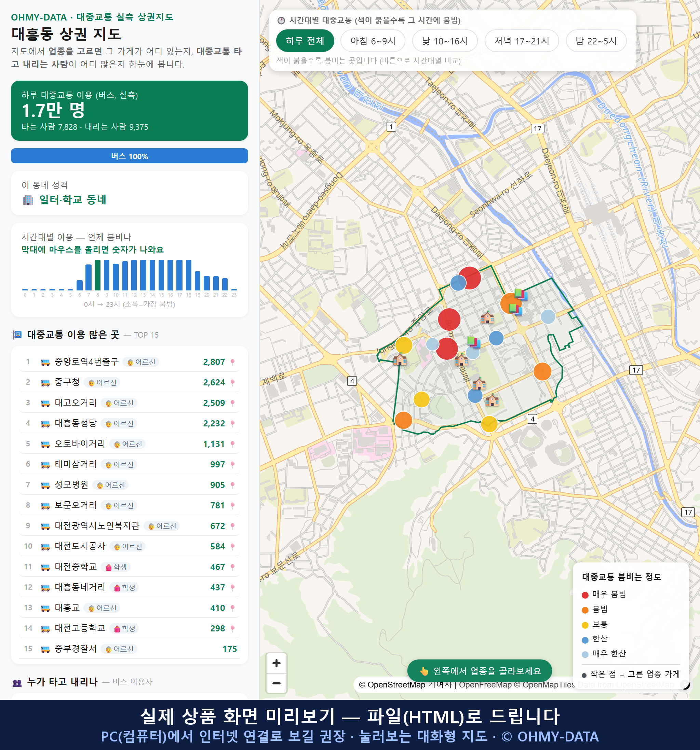This screenshot has width=700, height=750.
Task: Select the 대전광역시노인복지관 list row
Action: (x=130, y=526)
